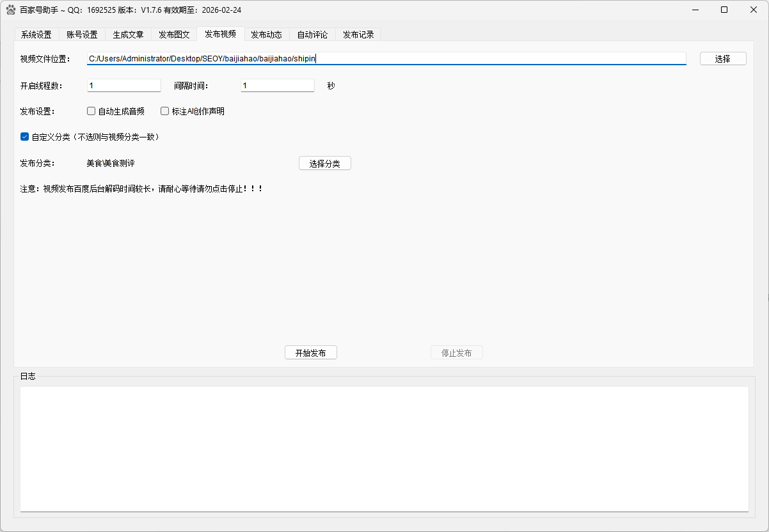Switch to the 自动评论 tab
The image size is (769, 532).
point(312,35)
